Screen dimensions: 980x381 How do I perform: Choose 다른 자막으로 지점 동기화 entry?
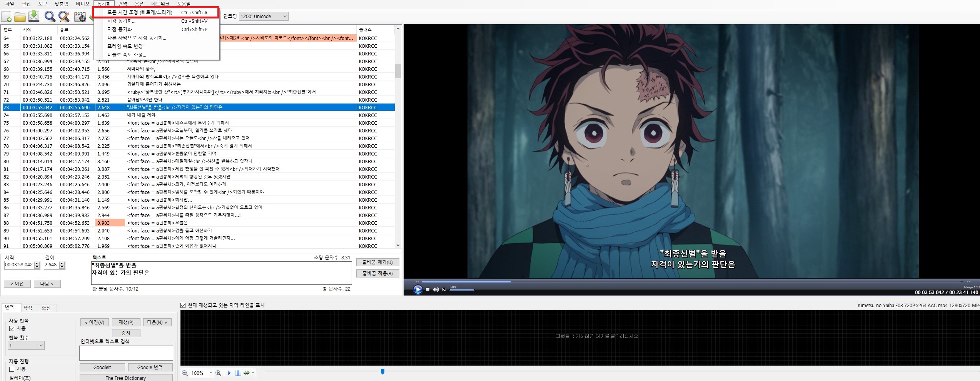(157, 38)
